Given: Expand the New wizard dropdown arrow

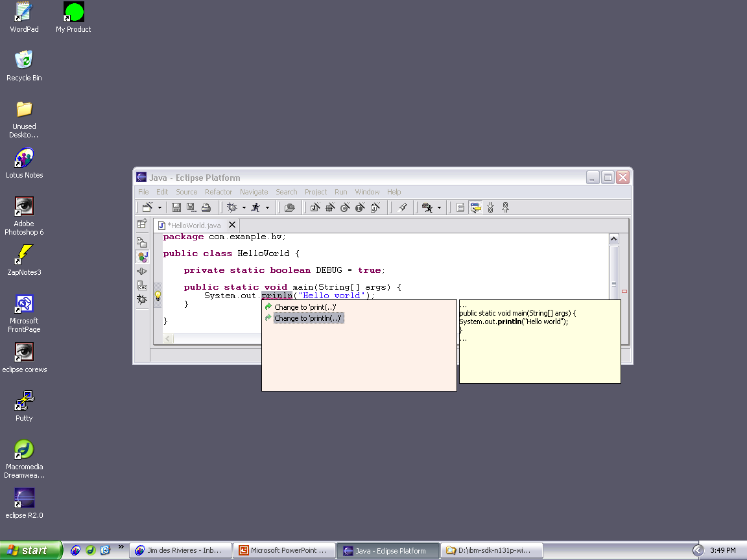Looking at the screenshot, I should pyautogui.click(x=160, y=208).
